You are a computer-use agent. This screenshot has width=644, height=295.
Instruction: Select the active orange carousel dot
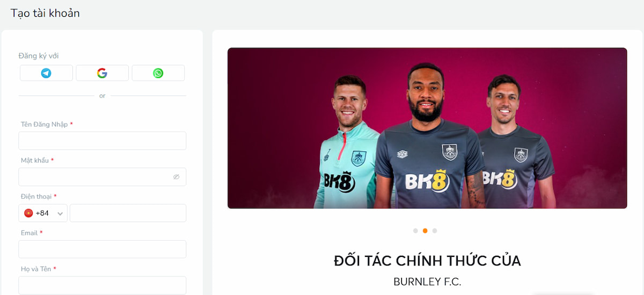425,231
